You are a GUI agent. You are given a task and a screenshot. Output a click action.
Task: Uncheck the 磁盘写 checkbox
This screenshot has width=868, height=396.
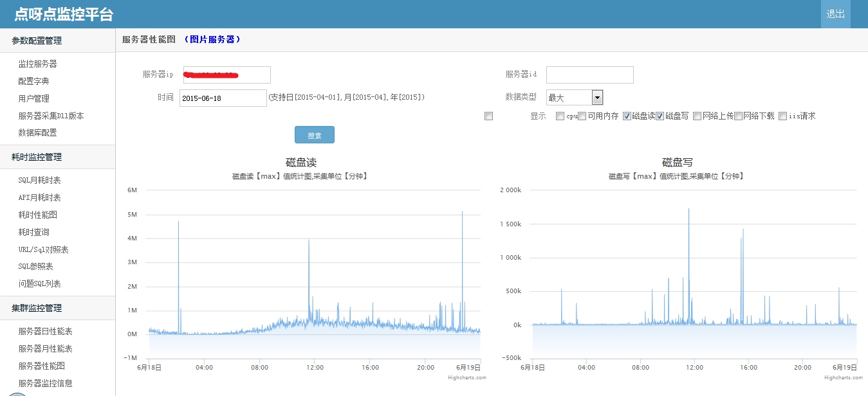660,116
